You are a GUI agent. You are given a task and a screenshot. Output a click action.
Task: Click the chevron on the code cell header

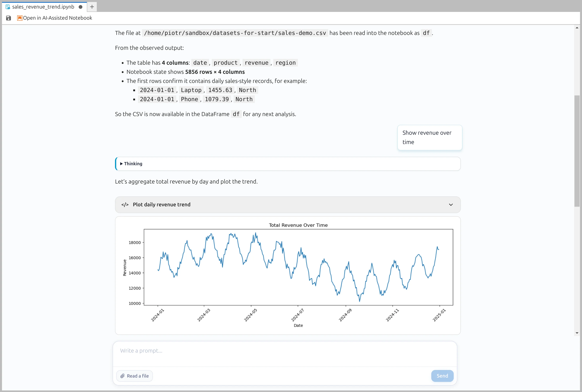tap(451, 205)
